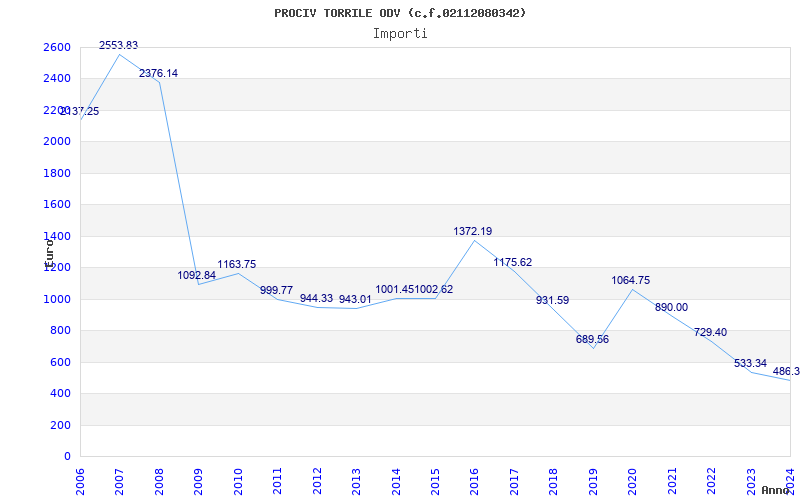
Task: Select the 2008 x-axis year
Action: (x=159, y=481)
